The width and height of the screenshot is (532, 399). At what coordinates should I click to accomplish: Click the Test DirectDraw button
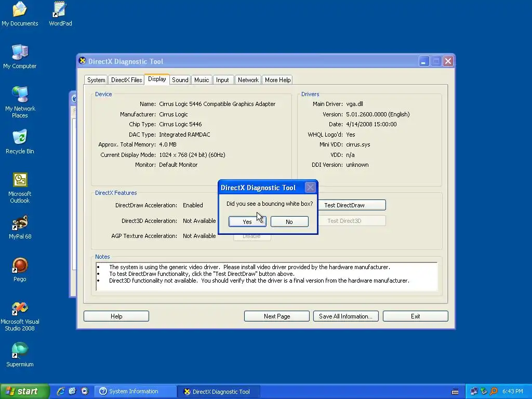(352, 205)
